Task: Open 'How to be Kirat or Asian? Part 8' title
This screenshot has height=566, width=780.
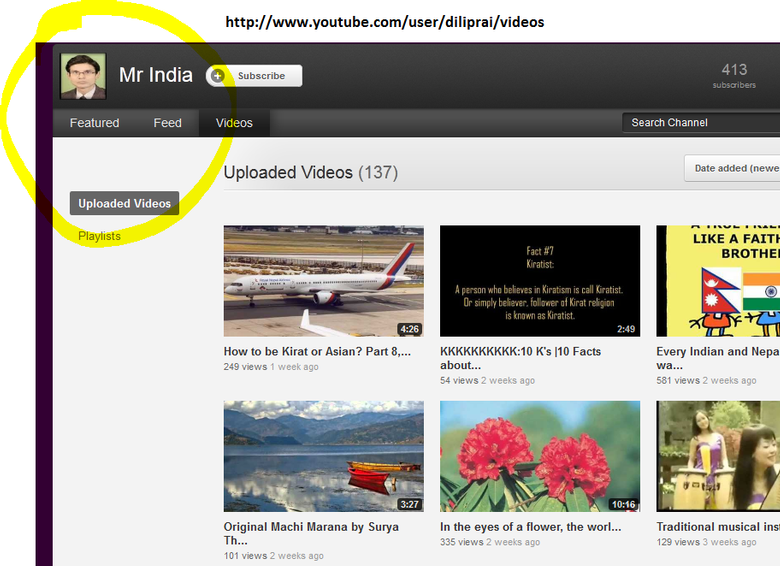Action: [x=317, y=352]
